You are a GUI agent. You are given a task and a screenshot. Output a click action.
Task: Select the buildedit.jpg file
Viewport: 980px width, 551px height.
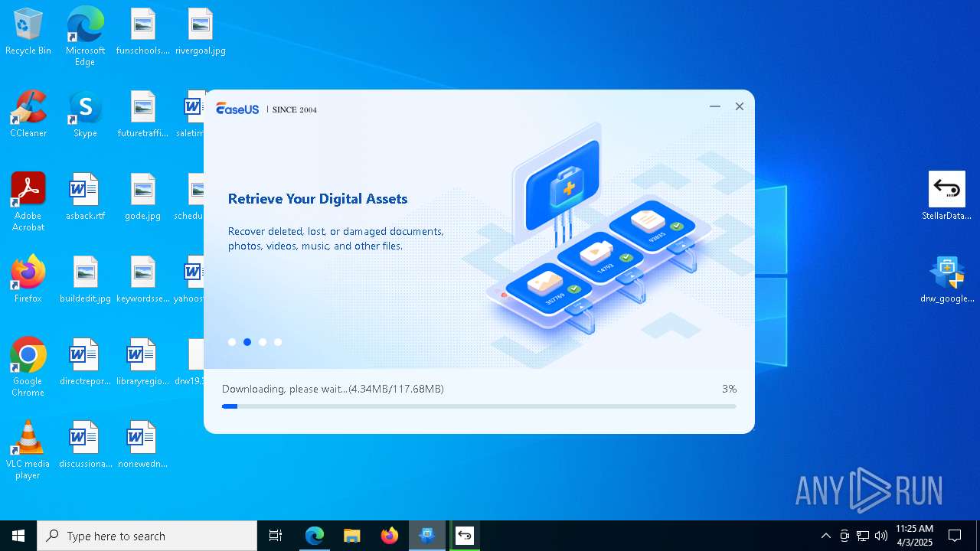coord(85,280)
